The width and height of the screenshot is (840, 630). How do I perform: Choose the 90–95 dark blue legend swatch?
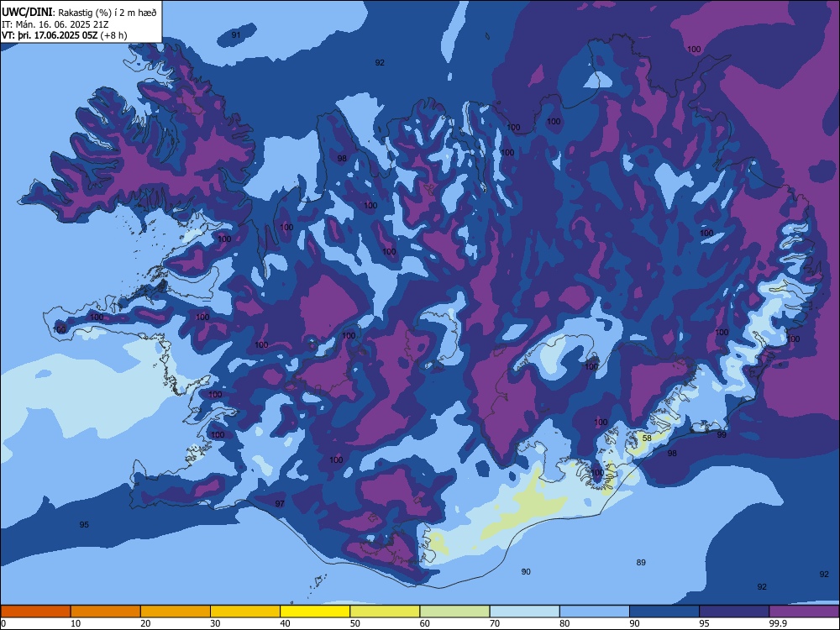click(664, 612)
